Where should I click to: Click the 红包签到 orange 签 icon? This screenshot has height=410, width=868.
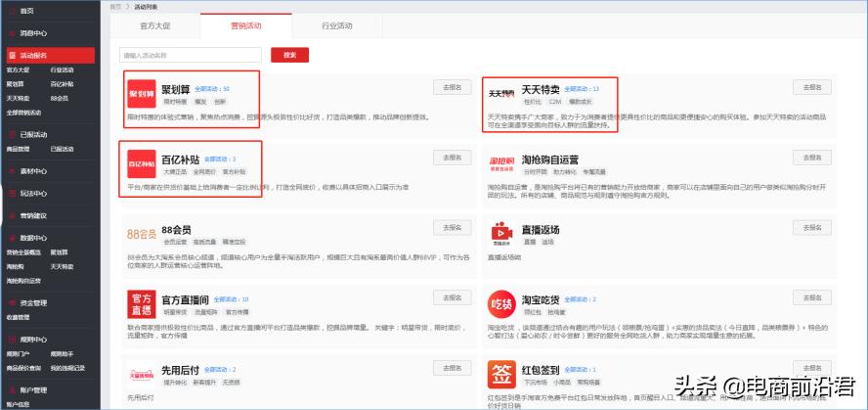click(501, 375)
